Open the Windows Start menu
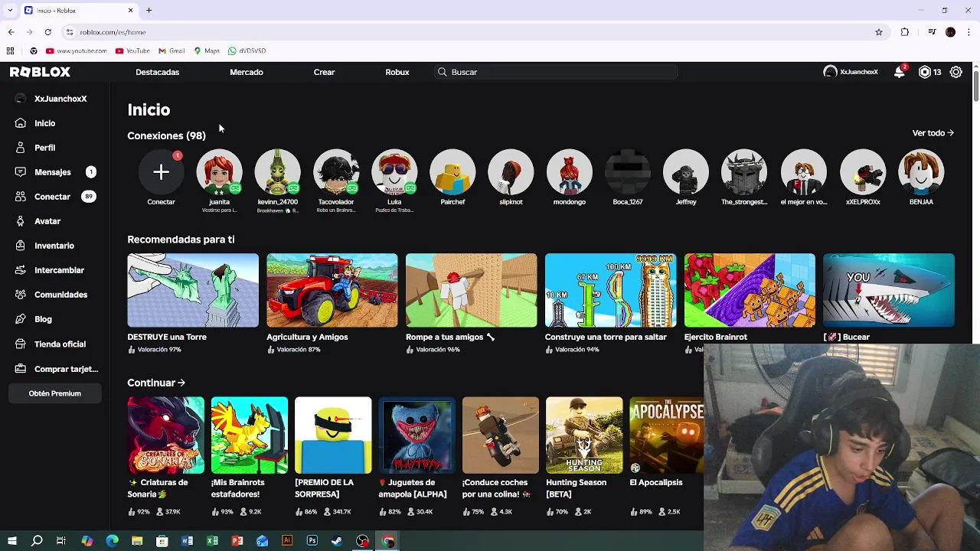Viewport: 980px width, 551px height. 11,541
